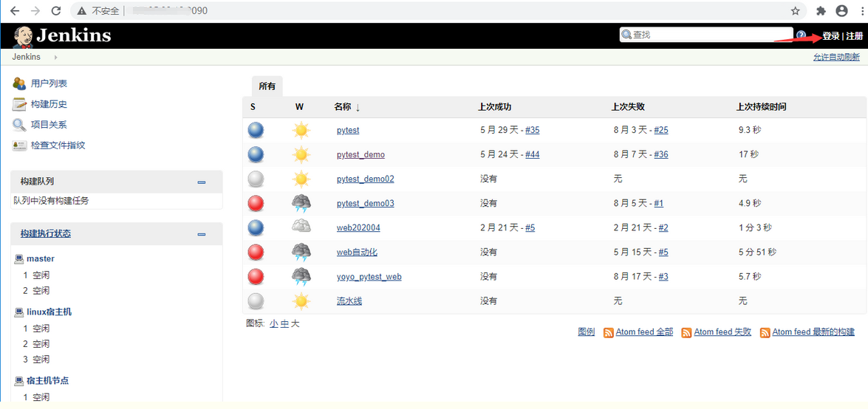The image size is (868, 409).
Task: Click sunny weather icon for pytest_demo
Action: tap(301, 154)
